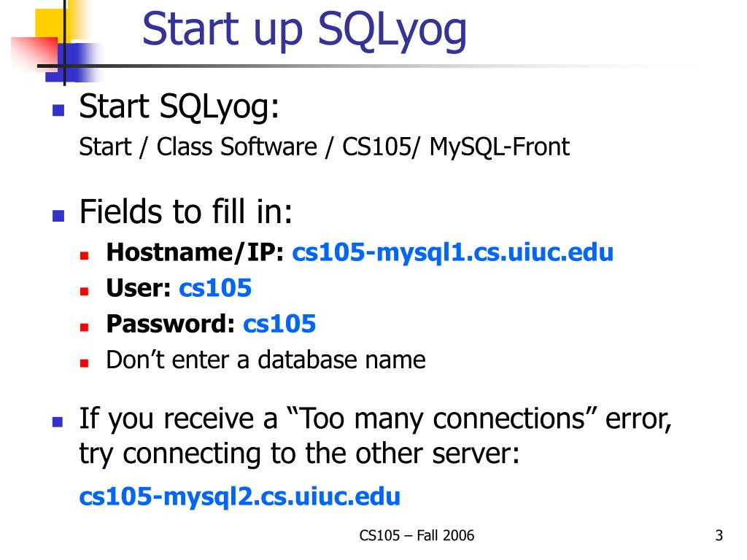
Task: Click the slide title 'Start up SQLyog'
Action: click(304, 30)
